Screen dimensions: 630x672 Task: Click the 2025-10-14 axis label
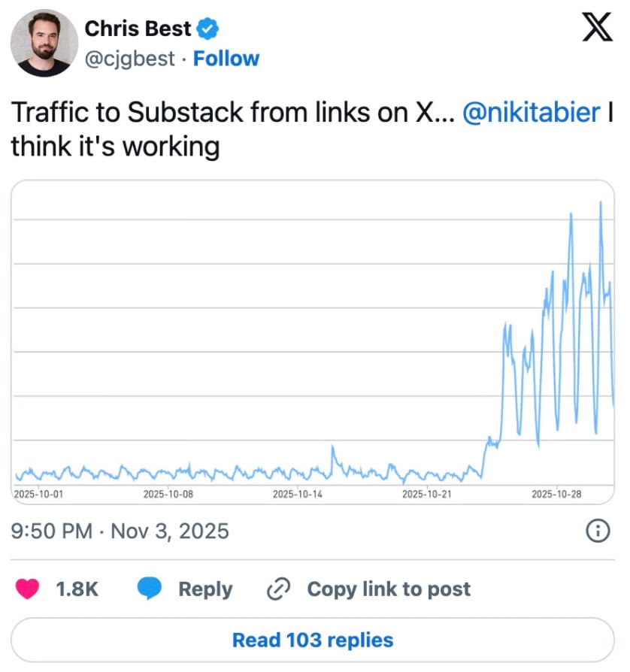tap(295, 494)
